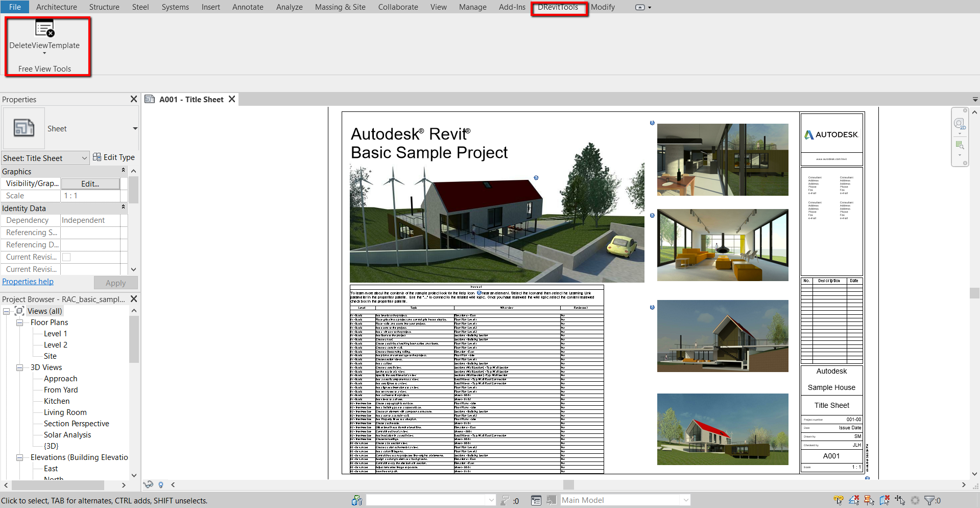Toggle drag elements on selection
This screenshot has width=980, height=508.
pyautogui.click(x=899, y=500)
